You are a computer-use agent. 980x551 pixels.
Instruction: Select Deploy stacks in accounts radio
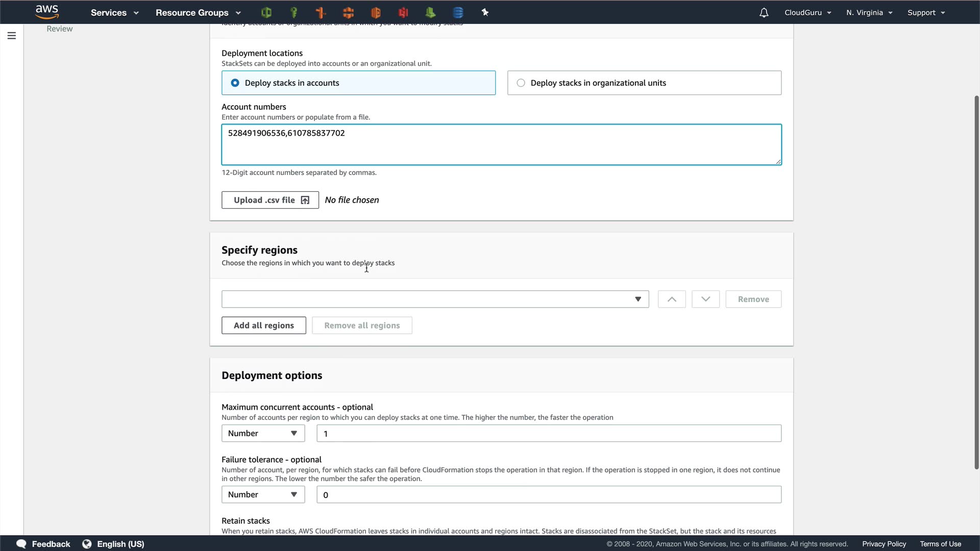[235, 83]
